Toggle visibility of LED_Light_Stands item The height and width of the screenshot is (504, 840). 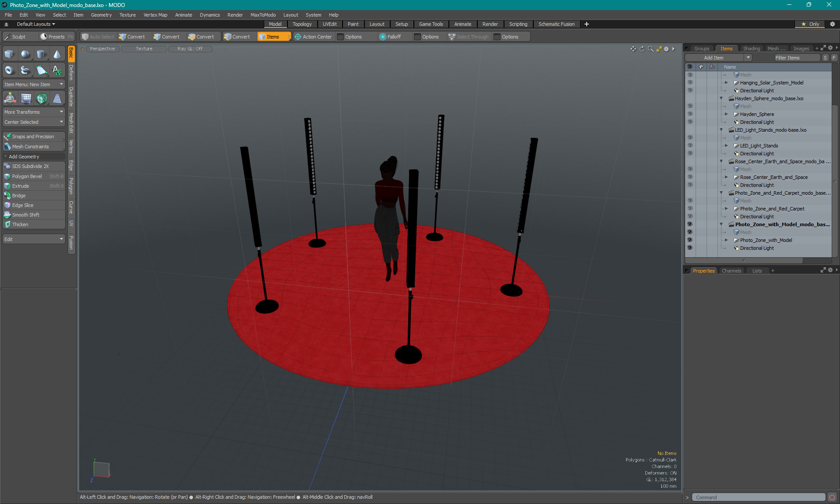[690, 146]
